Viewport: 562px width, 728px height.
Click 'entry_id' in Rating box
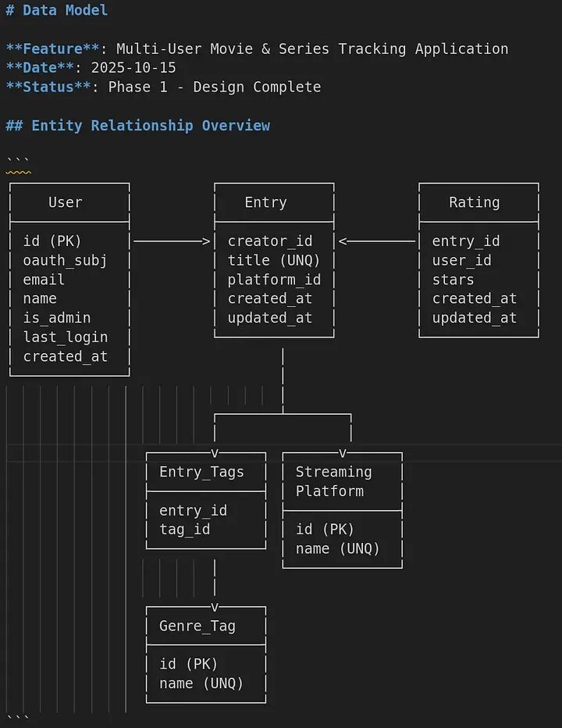[x=466, y=241]
